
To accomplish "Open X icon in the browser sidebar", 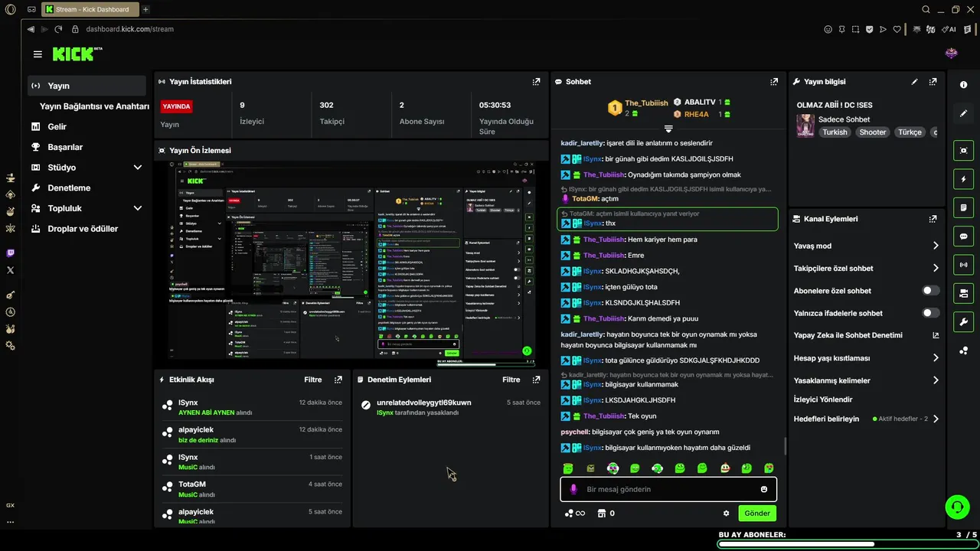I will [10, 270].
